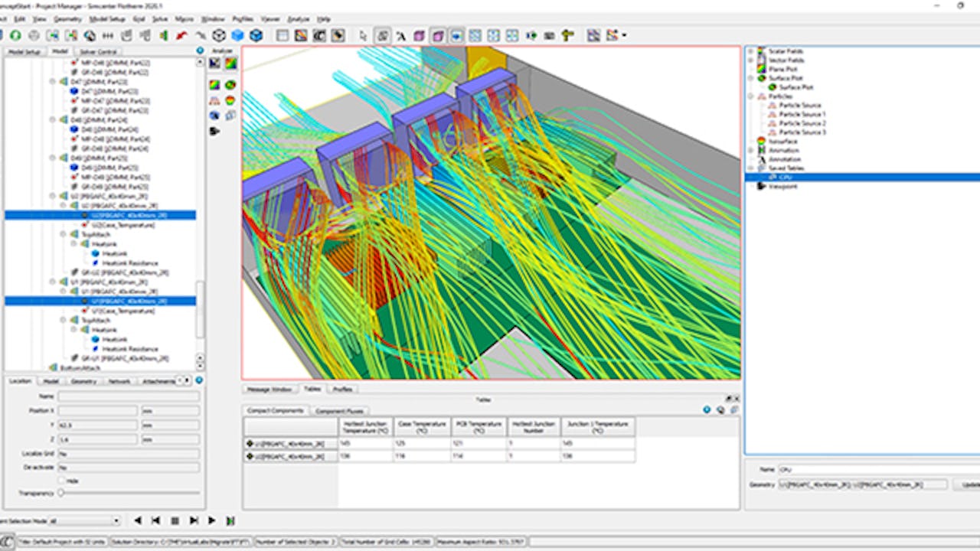Activate the probe lambda icon in the toolbar

[400, 36]
